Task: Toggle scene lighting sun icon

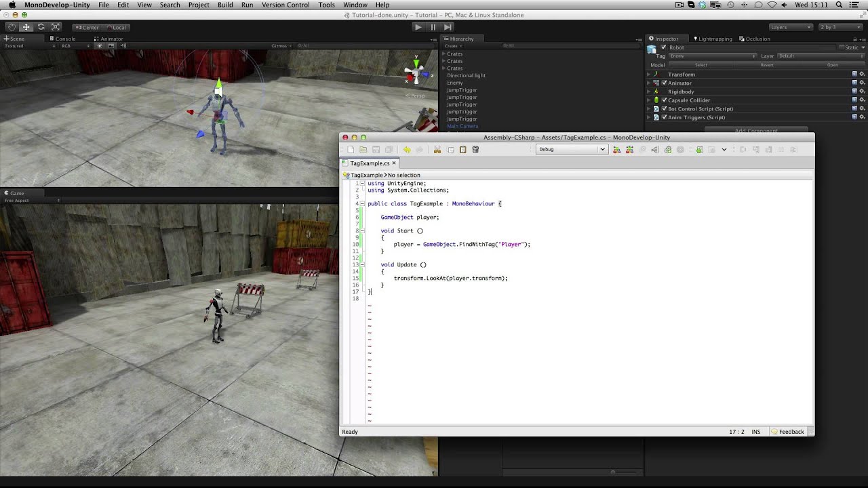Action: point(99,46)
